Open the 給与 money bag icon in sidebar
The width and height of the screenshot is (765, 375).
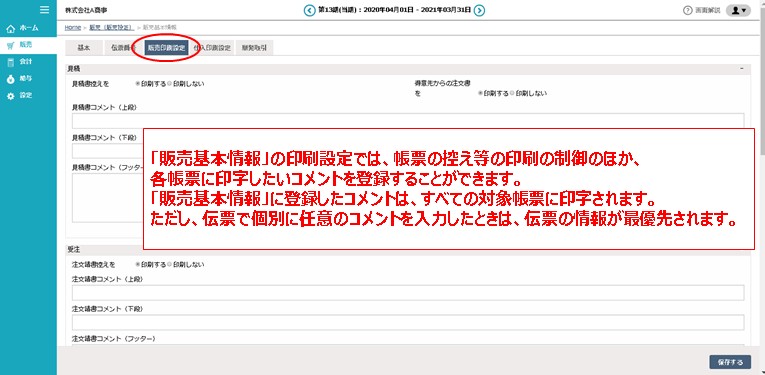tap(11, 79)
